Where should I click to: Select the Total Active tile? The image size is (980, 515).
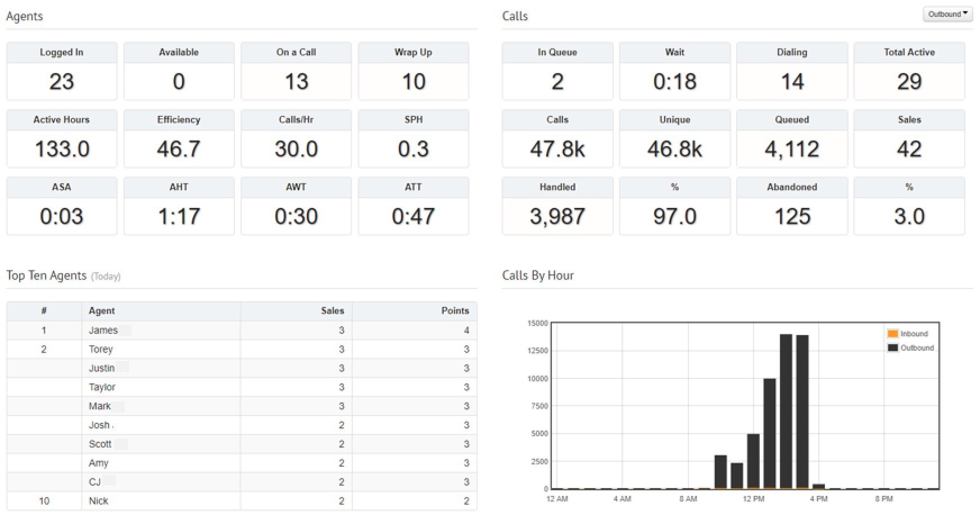tap(909, 71)
